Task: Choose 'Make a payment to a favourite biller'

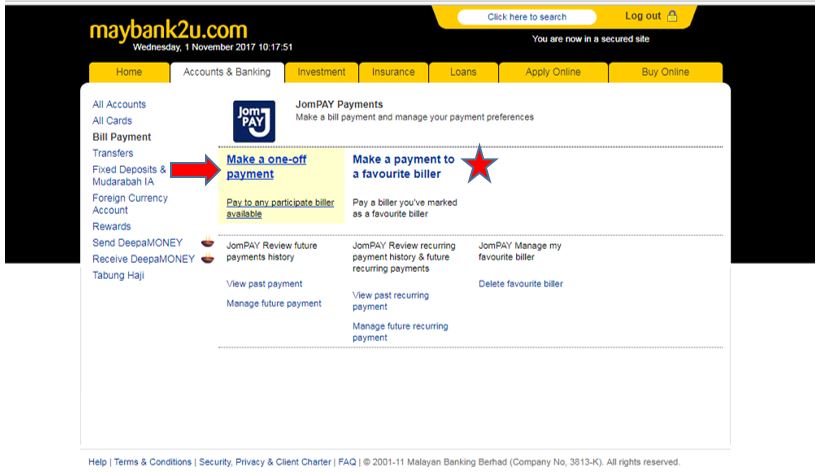Action: coord(403,167)
